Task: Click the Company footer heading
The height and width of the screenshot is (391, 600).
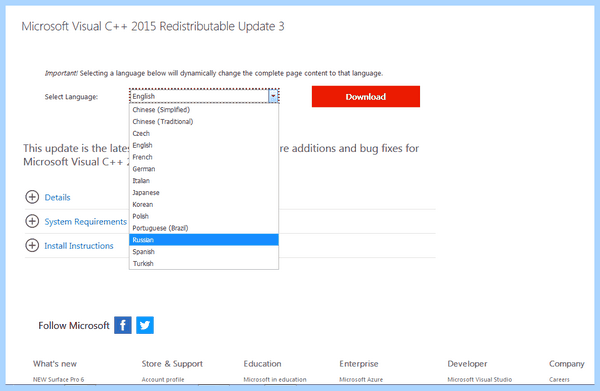Action: 567,364
